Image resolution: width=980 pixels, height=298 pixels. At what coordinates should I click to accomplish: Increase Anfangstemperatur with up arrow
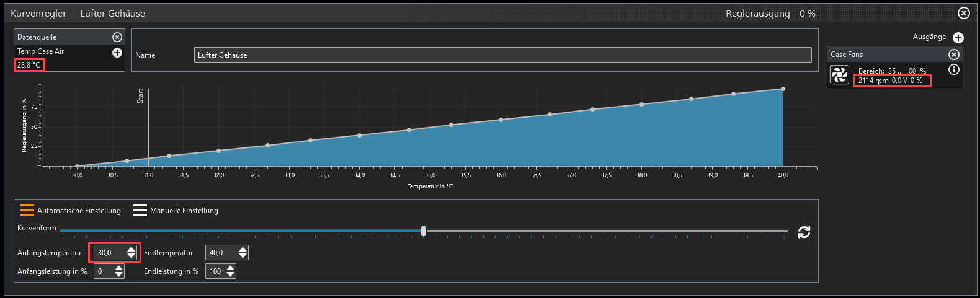[x=131, y=250]
